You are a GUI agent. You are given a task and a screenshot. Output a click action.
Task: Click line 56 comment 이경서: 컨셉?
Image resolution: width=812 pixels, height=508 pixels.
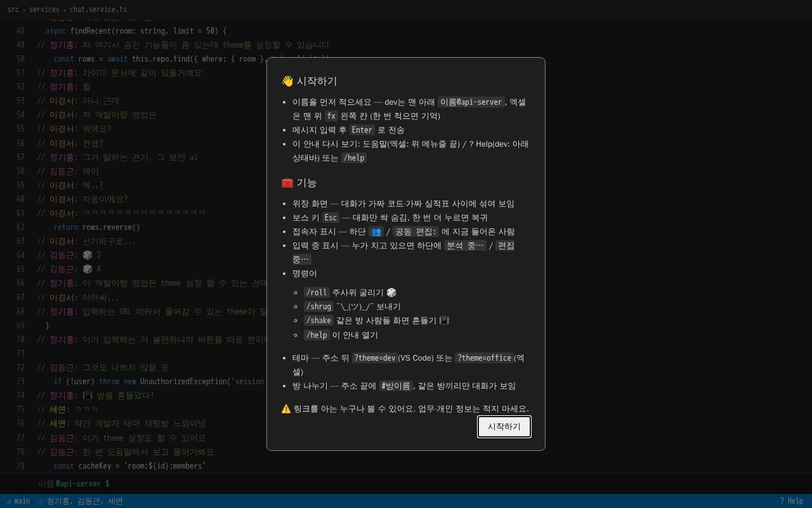tap(70, 144)
